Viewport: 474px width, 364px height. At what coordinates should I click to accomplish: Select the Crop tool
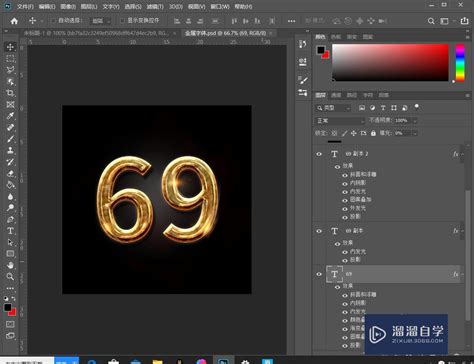[10, 93]
